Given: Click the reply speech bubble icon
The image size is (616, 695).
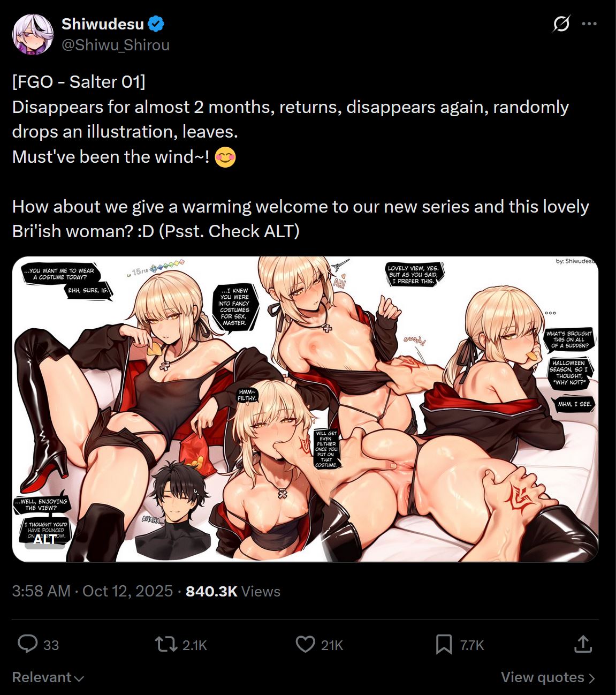Looking at the screenshot, I should coord(27,644).
